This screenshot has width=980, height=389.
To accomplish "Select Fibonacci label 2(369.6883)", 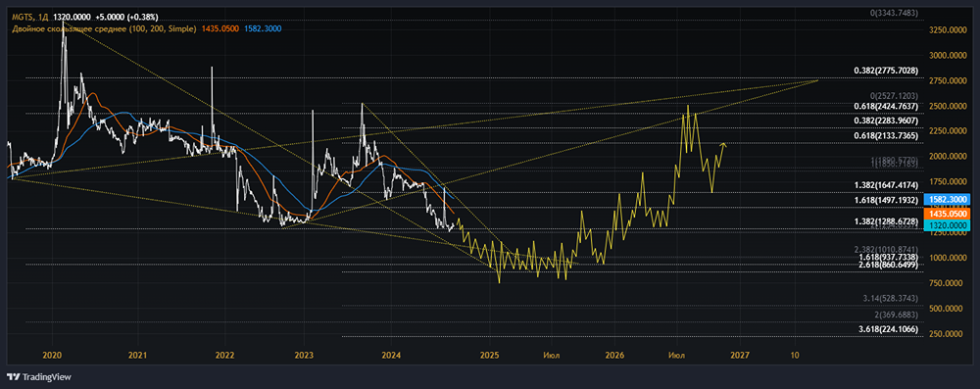I will (x=896, y=315).
